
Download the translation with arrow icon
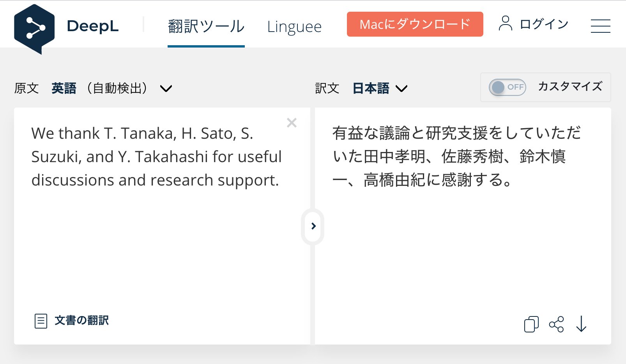coord(581,324)
